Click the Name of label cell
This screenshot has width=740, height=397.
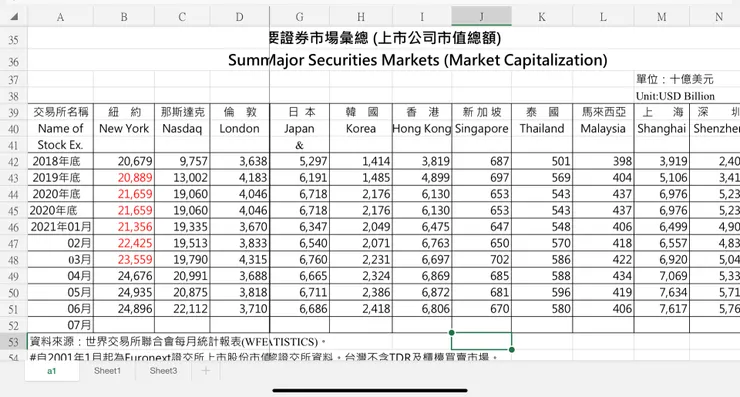click(x=60, y=128)
